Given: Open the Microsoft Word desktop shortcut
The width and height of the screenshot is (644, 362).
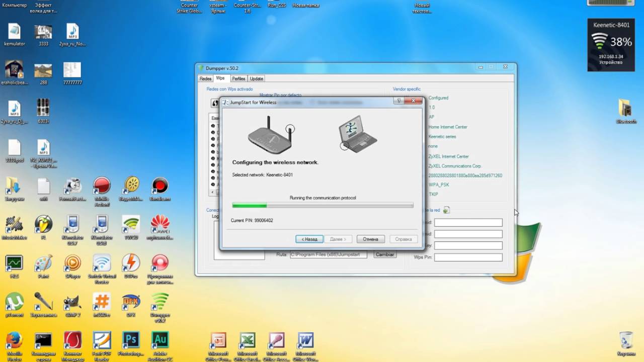Looking at the screenshot, I should coord(305,342).
